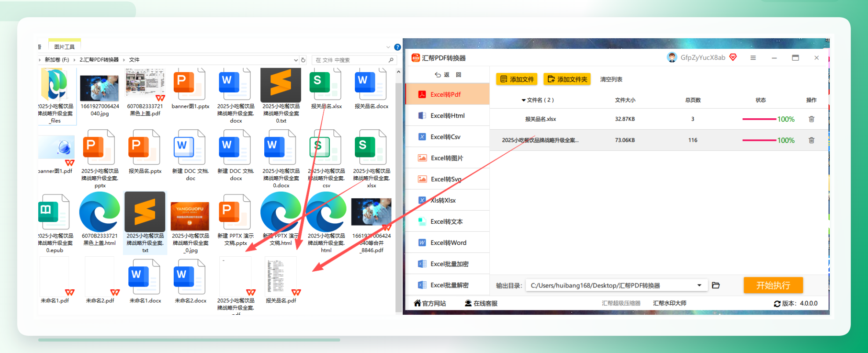Select the 报关品名.docx file icon
Screen dimensions: 868x353
[x=372, y=85]
